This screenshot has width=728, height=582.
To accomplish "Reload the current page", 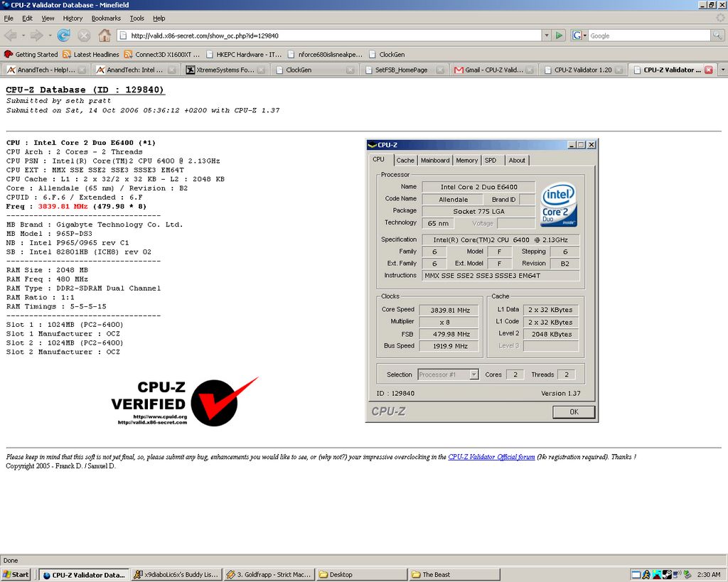I will point(63,36).
